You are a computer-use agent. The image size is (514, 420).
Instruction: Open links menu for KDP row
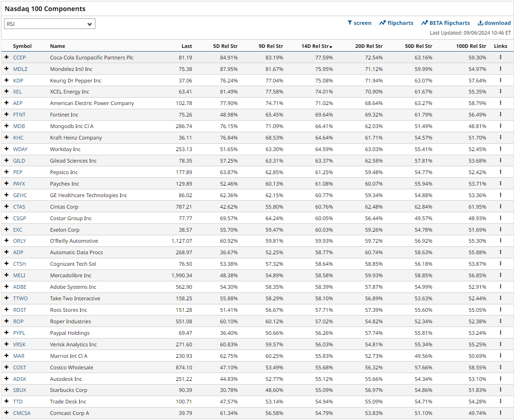[500, 80]
